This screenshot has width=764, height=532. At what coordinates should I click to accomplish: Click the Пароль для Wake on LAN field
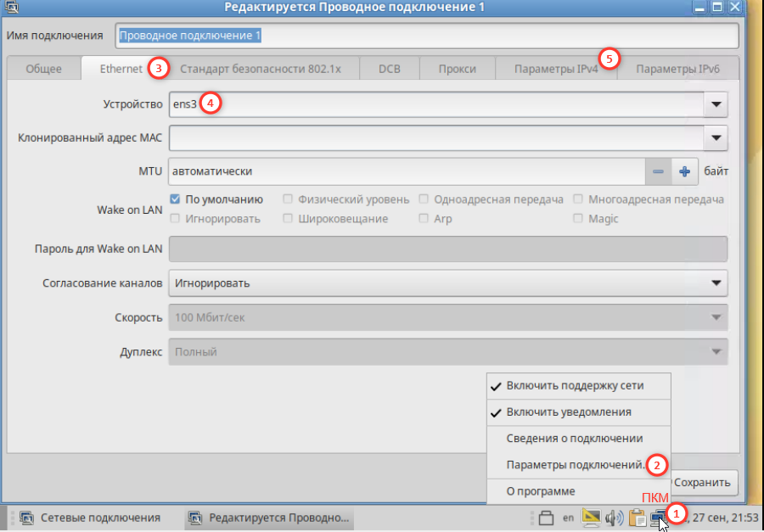pyautogui.click(x=448, y=249)
